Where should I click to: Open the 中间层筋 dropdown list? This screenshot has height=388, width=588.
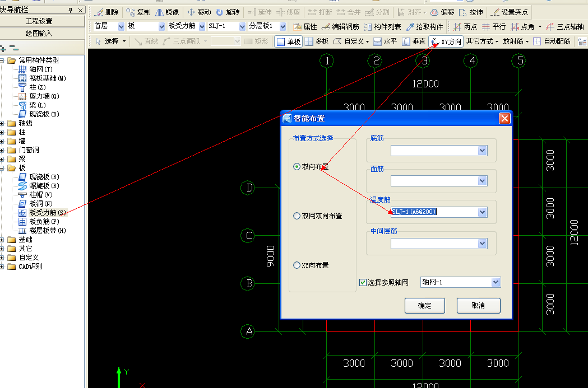coord(482,244)
